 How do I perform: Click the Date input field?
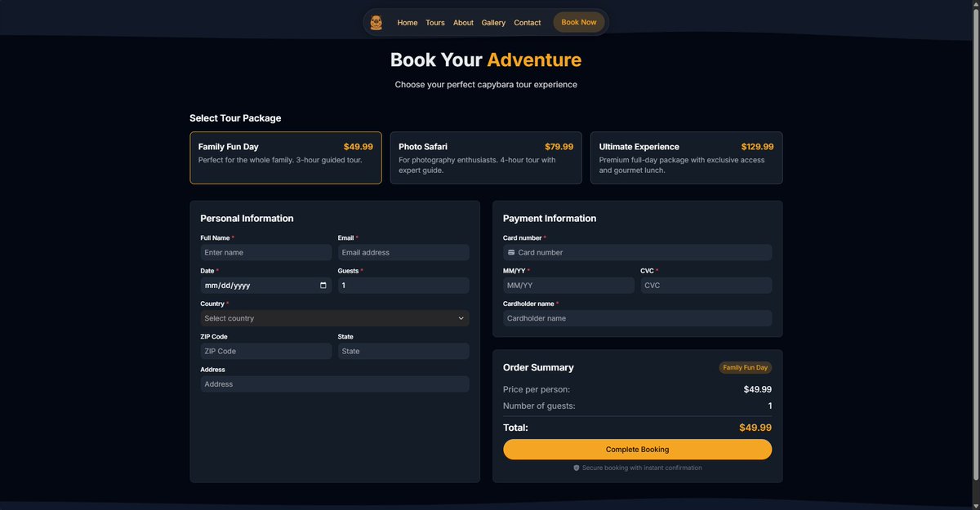click(x=266, y=286)
